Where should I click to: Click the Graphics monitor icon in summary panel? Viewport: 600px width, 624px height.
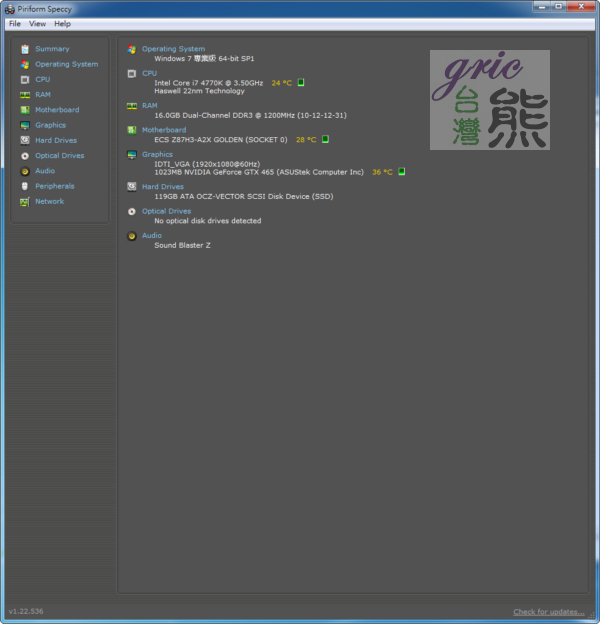pyautogui.click(x=132, y=155)
